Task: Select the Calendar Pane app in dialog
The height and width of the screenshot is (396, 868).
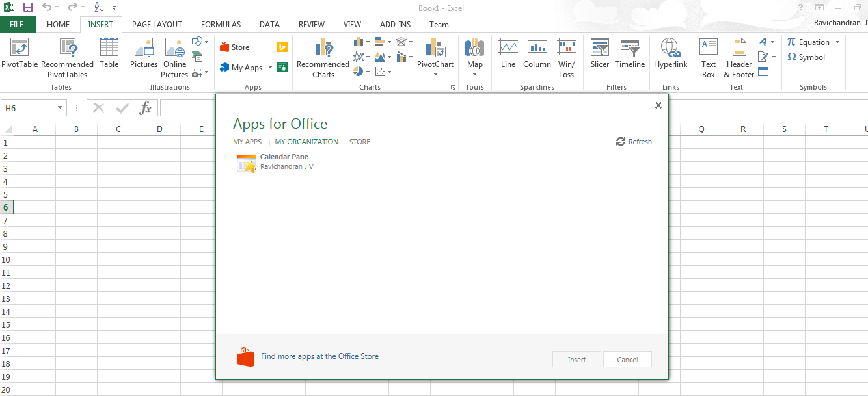Action: pyautogui.click(x=276, y=162)
